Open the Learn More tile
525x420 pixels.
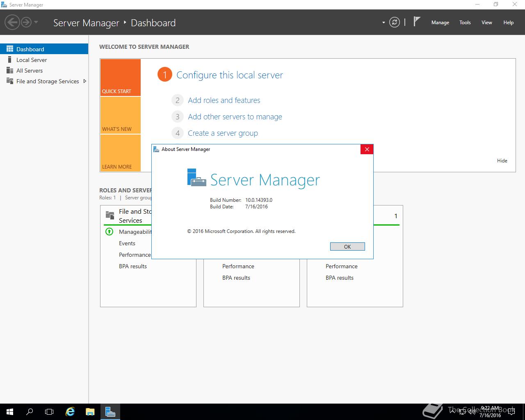coord(121,153)
